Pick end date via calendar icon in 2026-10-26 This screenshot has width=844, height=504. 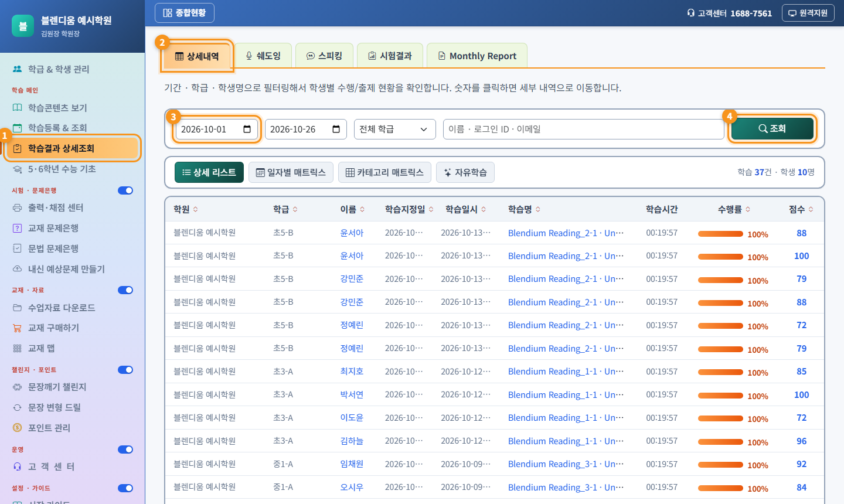coord(336,129)
